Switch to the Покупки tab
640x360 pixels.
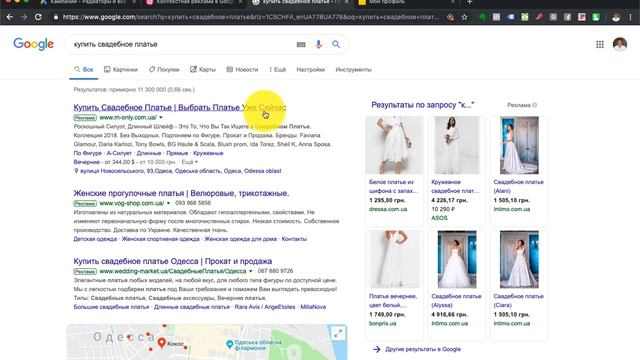[x=164, y=69]
